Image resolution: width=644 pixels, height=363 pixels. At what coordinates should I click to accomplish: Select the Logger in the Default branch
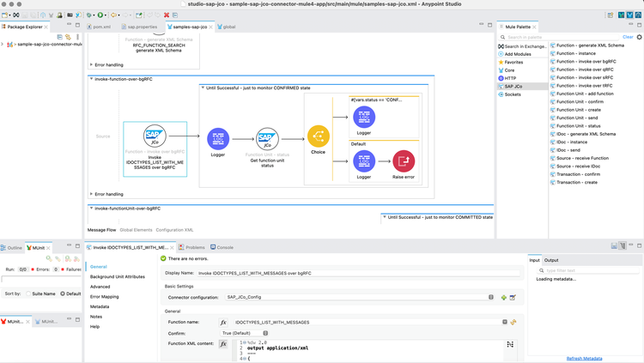pos(364,161)
